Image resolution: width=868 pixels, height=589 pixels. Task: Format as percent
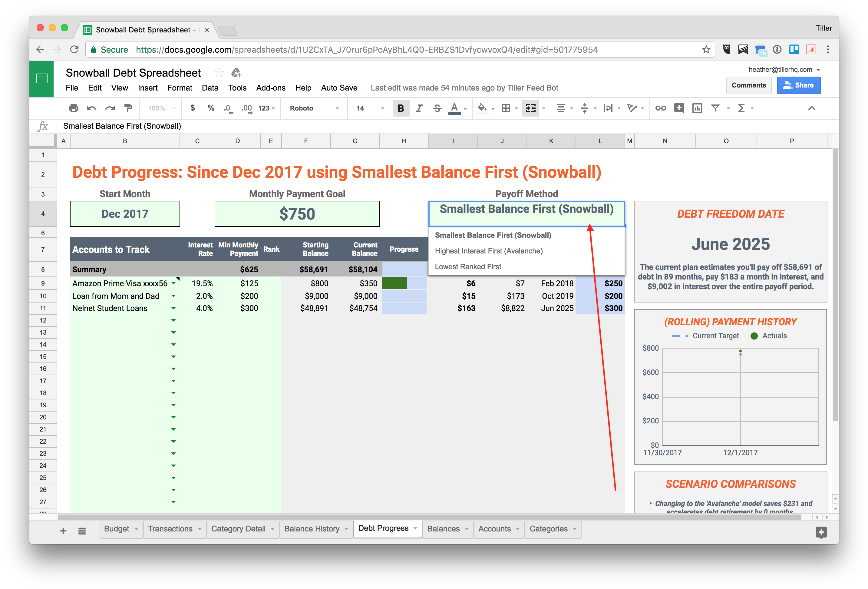tap(211, 108)
